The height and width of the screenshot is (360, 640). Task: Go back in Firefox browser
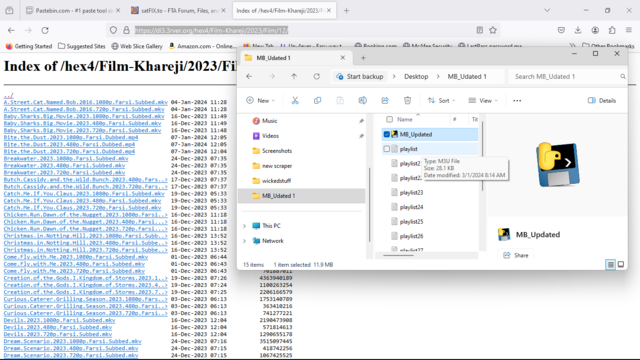[x=11, y=30]
